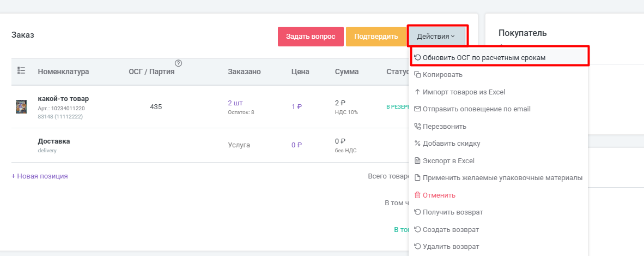Click the help question mark near ОСГ / Партия
644x256 pixels.
click(178, 63)
